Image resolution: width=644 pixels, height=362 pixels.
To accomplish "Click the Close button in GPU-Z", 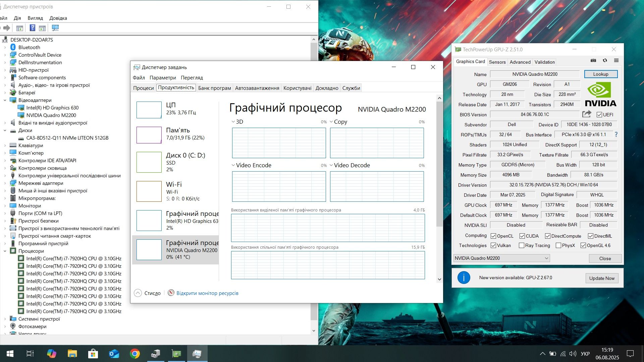I will pos(605,258).
